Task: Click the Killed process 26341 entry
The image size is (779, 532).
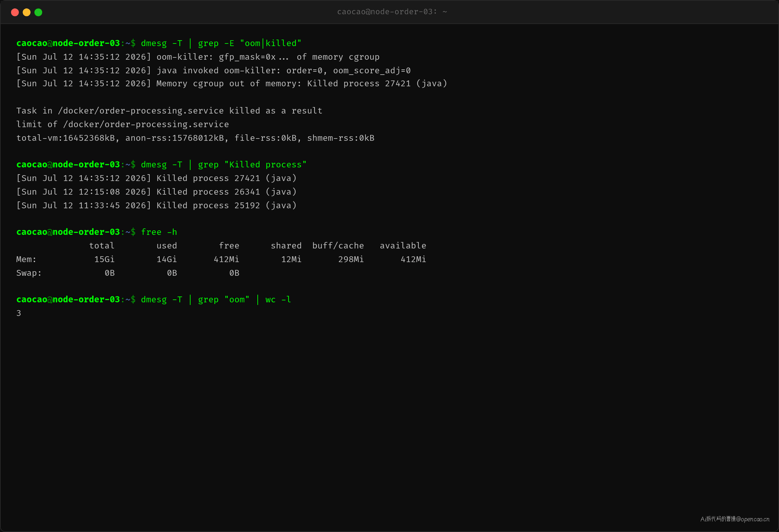Action: coord(156,192)
